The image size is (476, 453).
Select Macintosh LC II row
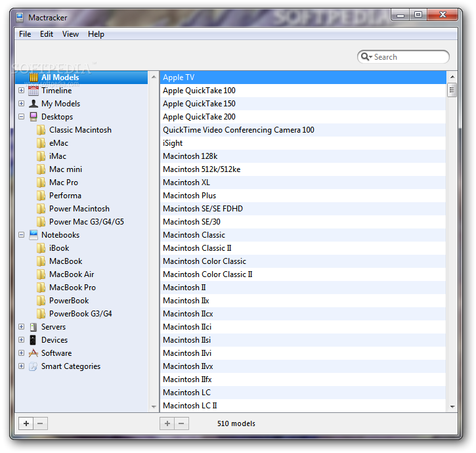[303, 406]
